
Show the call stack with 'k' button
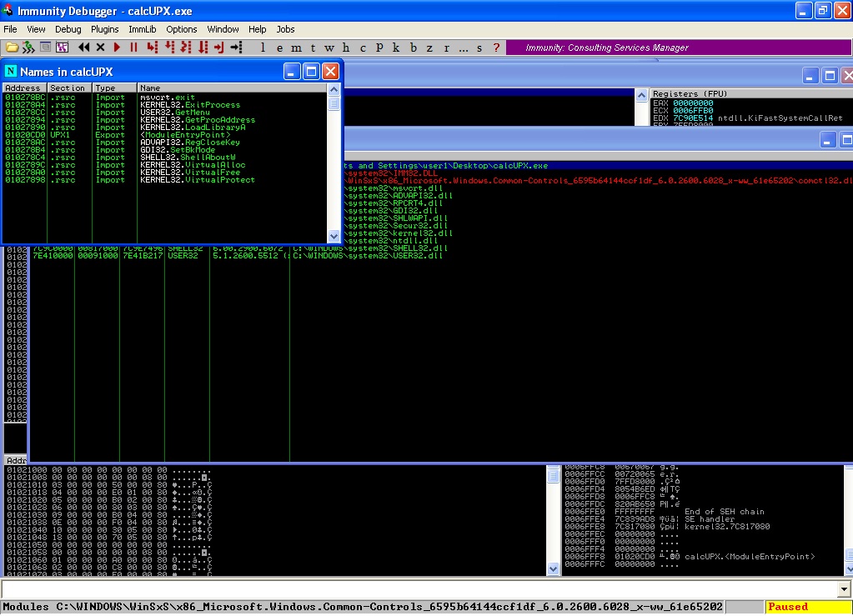tap(397, 48)
